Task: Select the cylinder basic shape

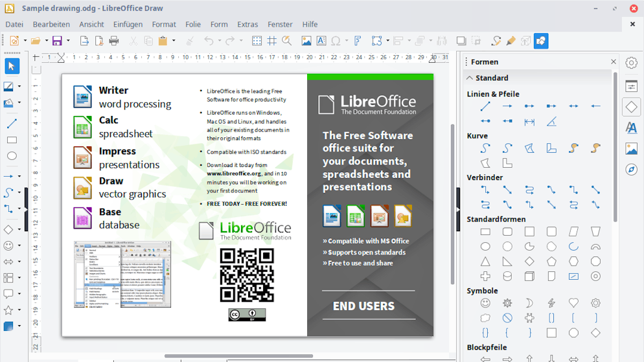Action: (507, 277)
